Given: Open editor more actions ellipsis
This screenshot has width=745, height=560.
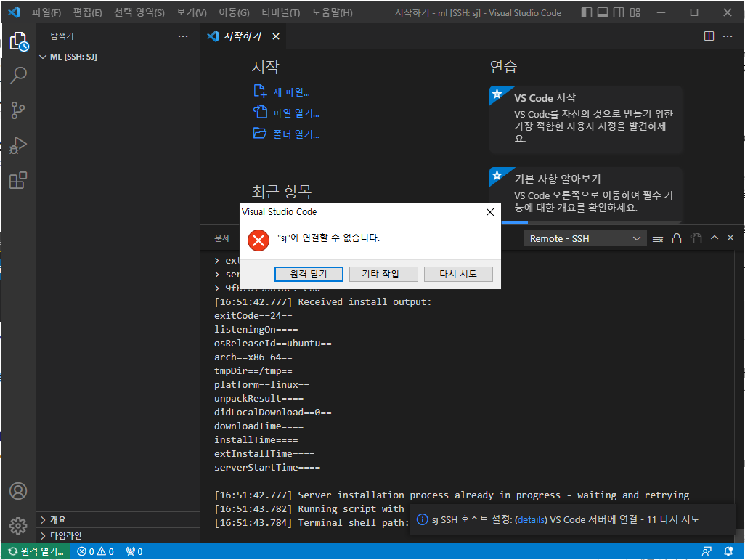Looking at the screenshot, I should coord(728,36).
